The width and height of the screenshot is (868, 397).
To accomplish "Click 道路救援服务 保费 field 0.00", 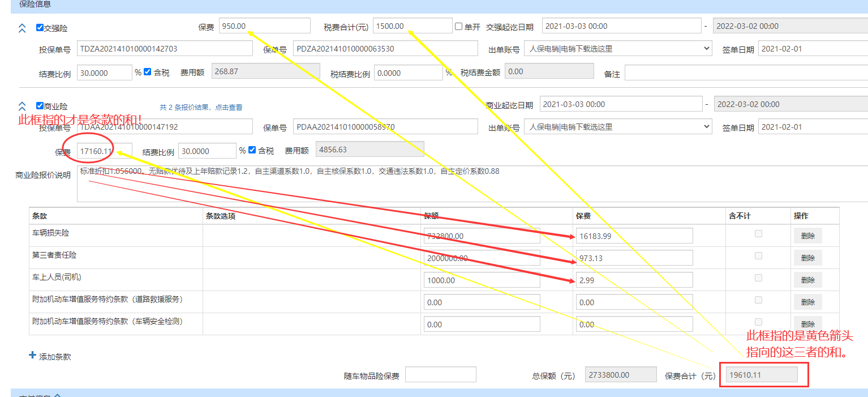I will (634, 302).
